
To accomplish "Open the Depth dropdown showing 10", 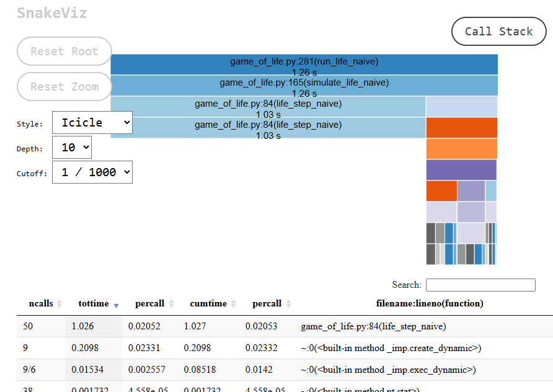I will click(72, 147).
